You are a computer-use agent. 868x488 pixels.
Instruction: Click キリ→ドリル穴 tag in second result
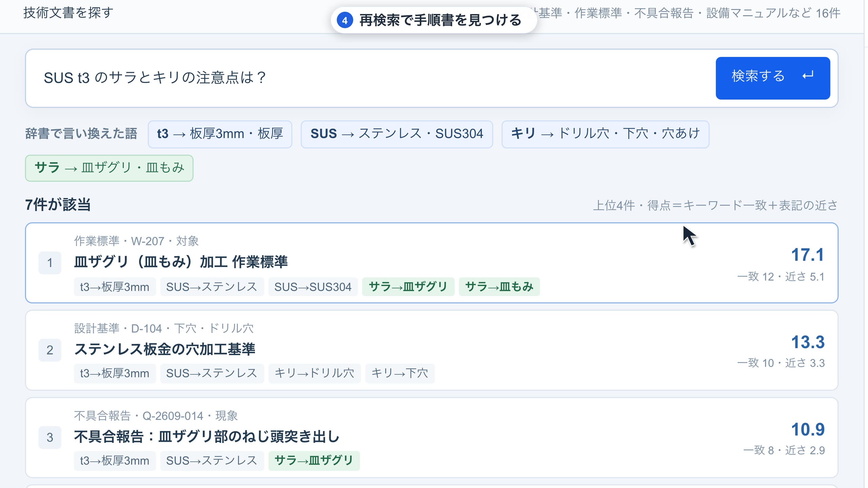(x=315, y=373)
